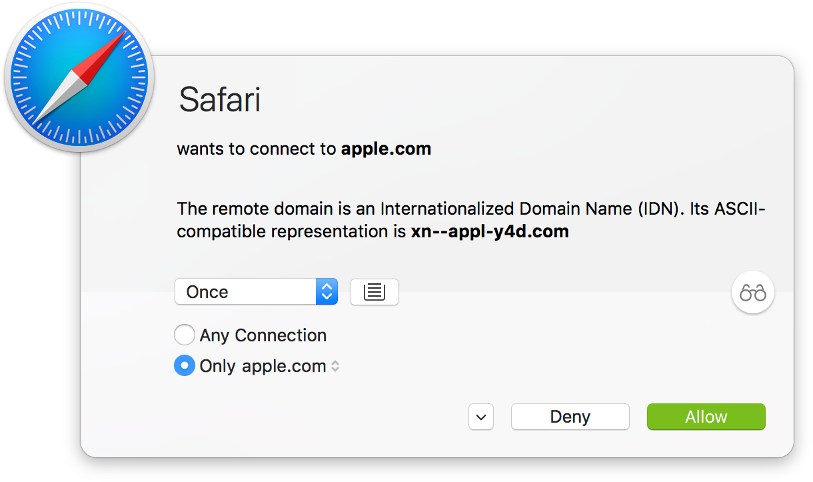Viewport: 813px width, 482px height.
Task: Expand the apple.com domain stepper arrows
Action: (335, 366)
